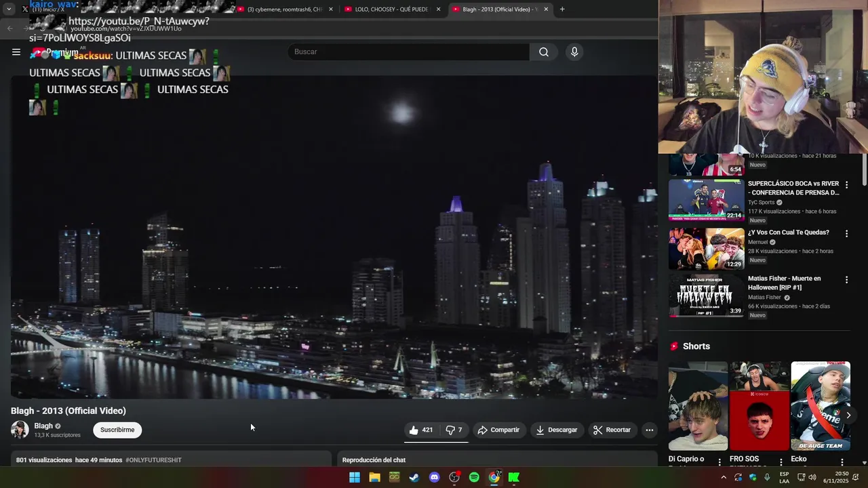Dislike the video with thumbs down

pos(454,430)
